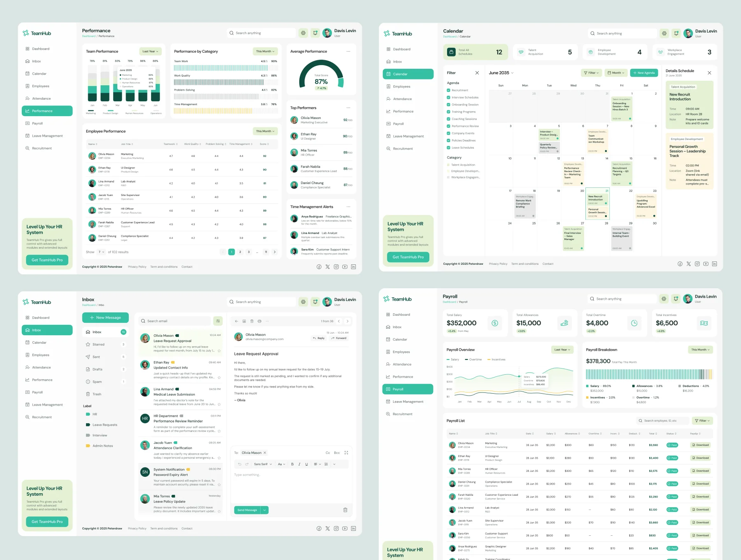This screenshot has height=560, width=741.
Task: Click Get TeamHub Pro in the Calendar window
Action: click(408, 257)
